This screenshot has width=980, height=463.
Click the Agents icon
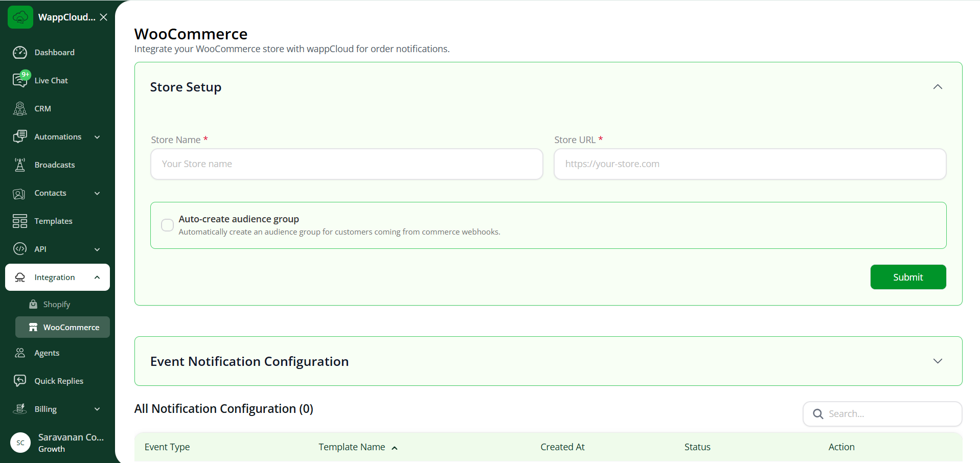pyautogui.click(x=20, y=353)
